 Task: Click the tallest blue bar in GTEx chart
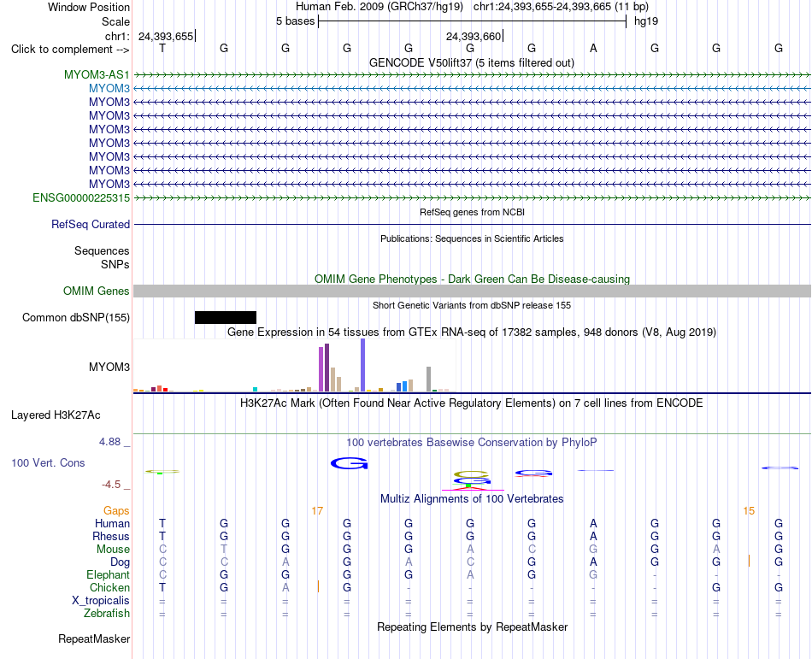[363, 365]
